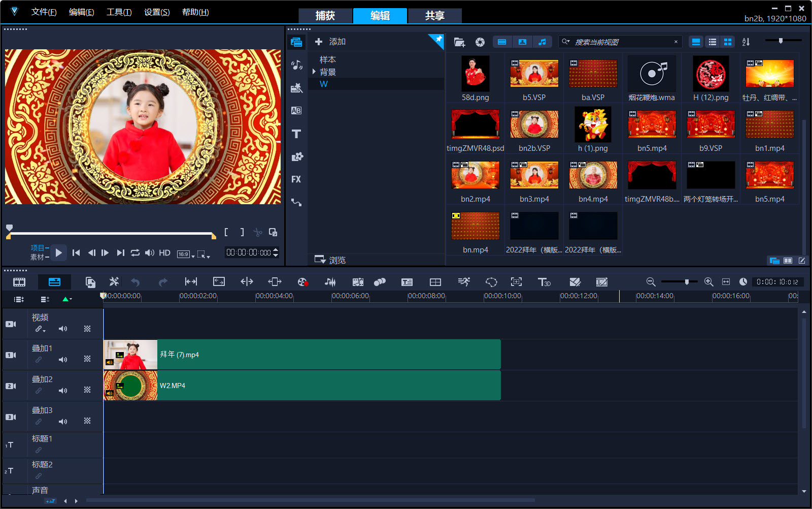Open the Multi-Camera Editor tool

(435, 282)
